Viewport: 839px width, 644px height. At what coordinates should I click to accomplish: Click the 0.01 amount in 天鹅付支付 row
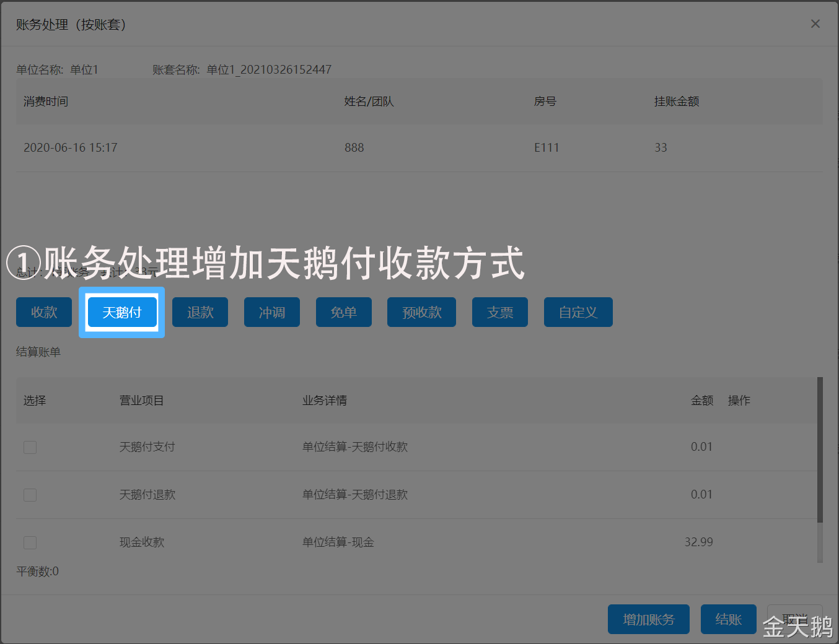702,447
